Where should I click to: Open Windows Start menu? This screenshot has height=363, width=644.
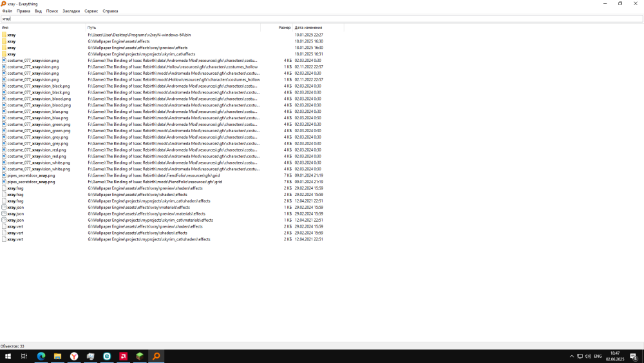click(8, 357)
